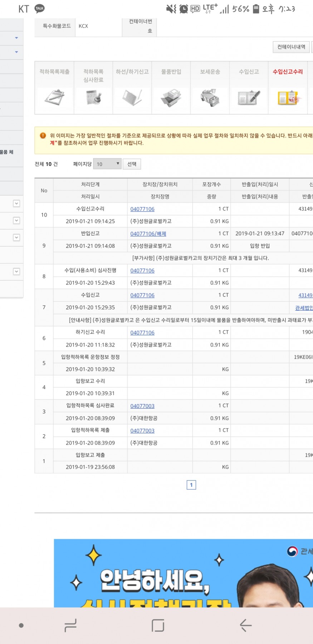Open the 페이지당 page size dropdown

tap(107, 164)
